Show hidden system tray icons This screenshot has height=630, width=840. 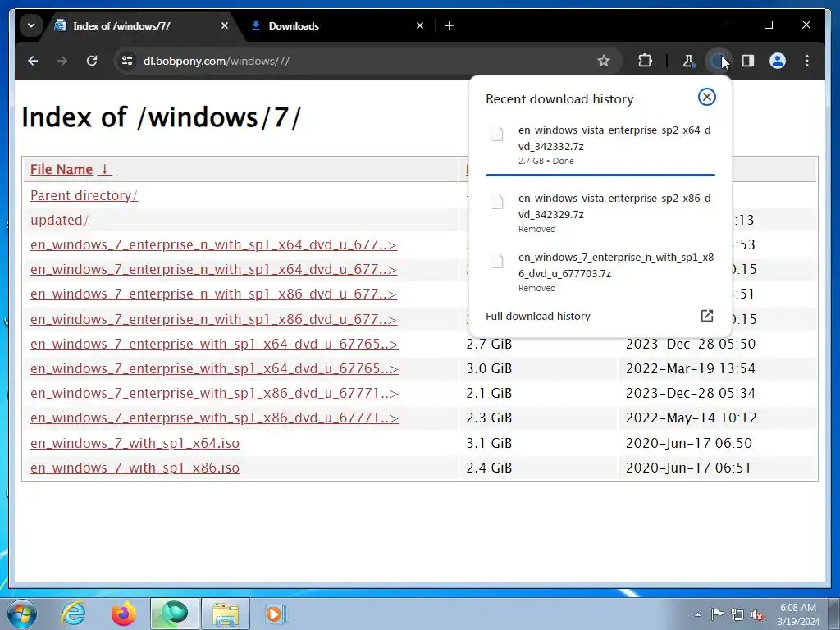pyautogui.click(x=697, y=614)
